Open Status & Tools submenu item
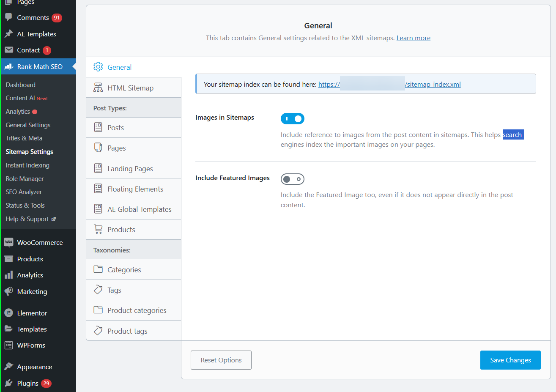 (x=25, y=206)
